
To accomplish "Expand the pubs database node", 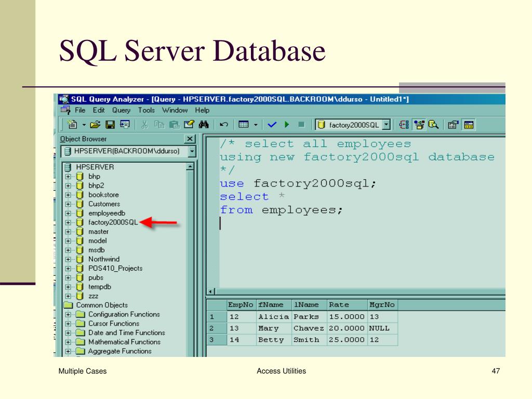I will point(68,278).
